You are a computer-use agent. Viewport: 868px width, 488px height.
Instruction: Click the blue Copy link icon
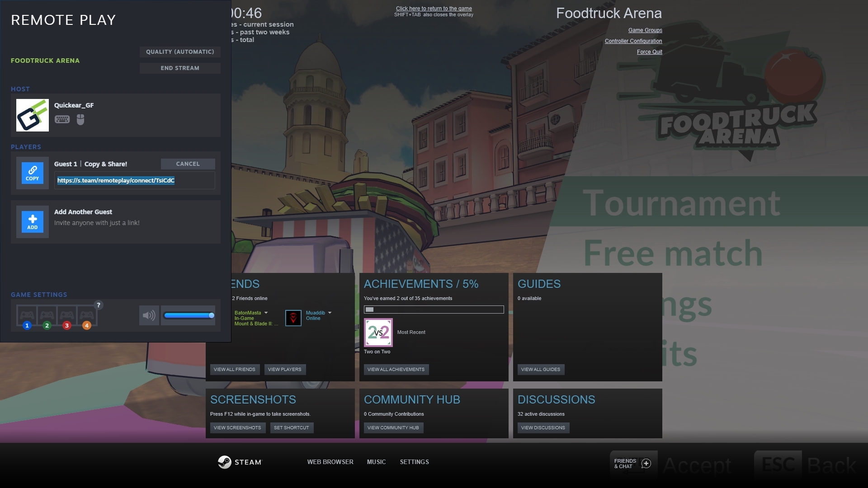[x=33, y=173]
